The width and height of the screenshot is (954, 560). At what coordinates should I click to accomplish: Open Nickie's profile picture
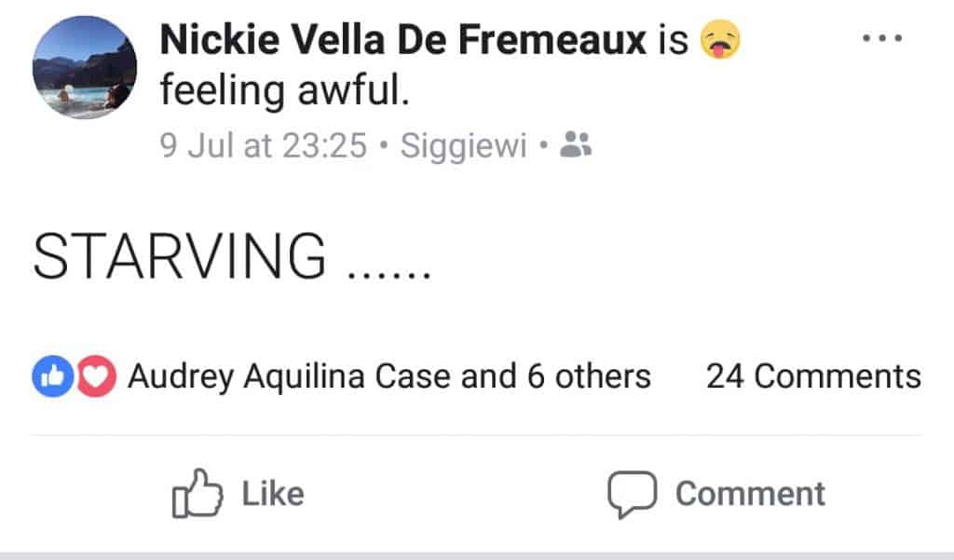(85, 67)
